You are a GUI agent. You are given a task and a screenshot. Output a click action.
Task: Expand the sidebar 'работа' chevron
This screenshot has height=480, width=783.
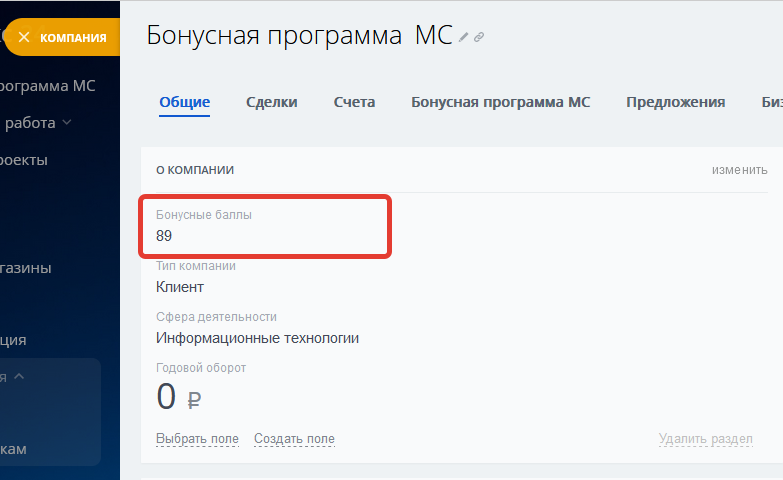tap(67, 123)
